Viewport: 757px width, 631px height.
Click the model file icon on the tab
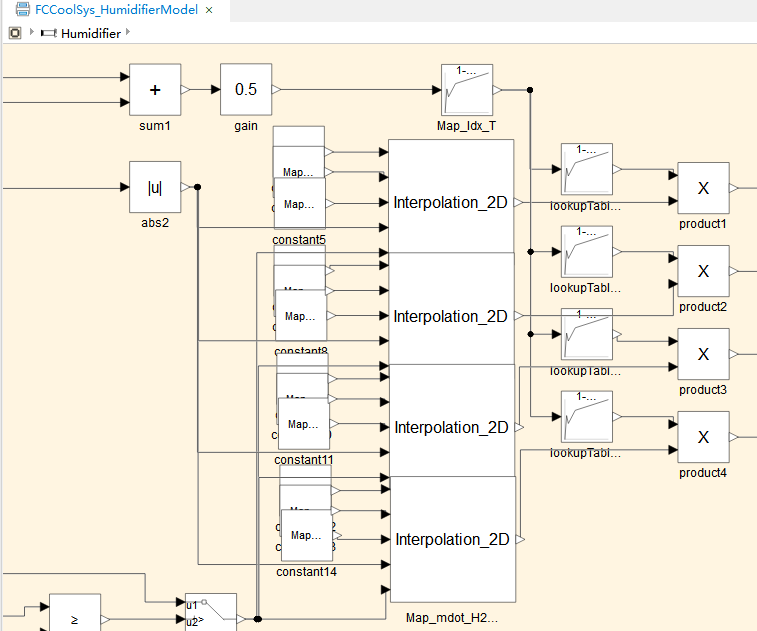pyautogui.click(x=23, y=9)
